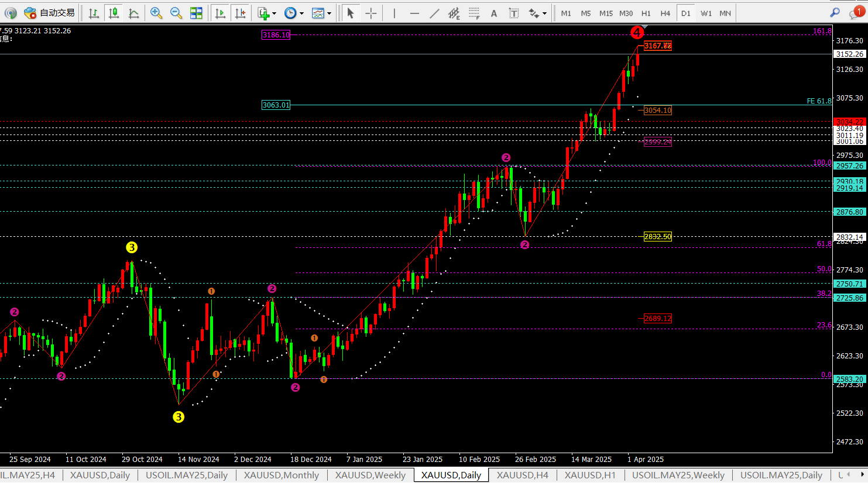Click the arrows/symbols drawing icon

534,13
